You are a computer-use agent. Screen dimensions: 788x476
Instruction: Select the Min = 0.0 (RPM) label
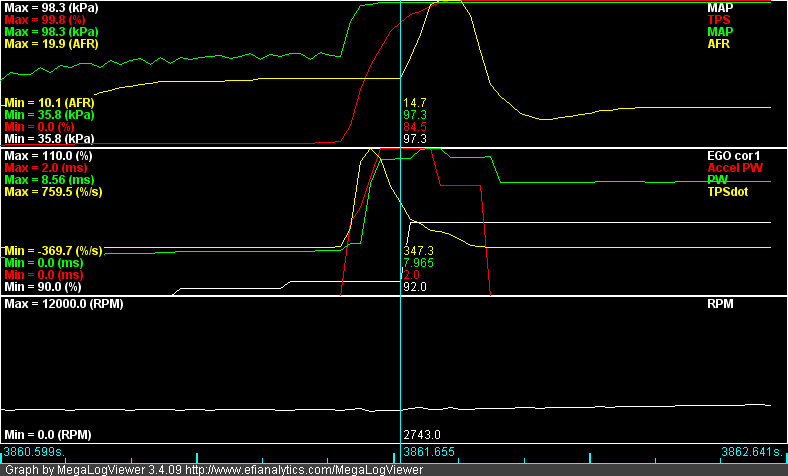[x=48, y=436]
